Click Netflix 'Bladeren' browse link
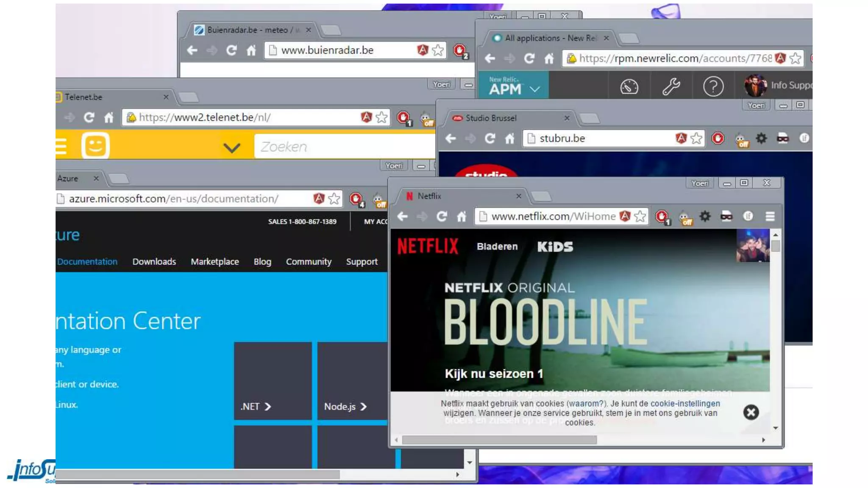Viewport: 868px width, 488px height. 497,247
